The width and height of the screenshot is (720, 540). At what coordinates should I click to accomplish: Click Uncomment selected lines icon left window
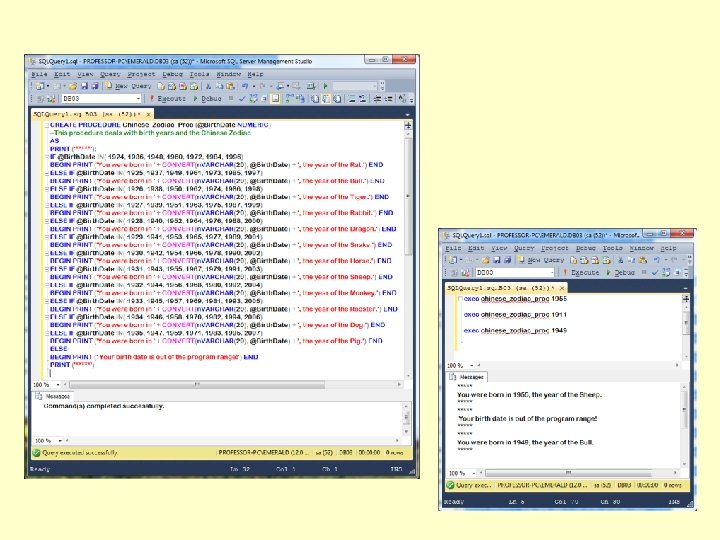(x=363, y=98)
